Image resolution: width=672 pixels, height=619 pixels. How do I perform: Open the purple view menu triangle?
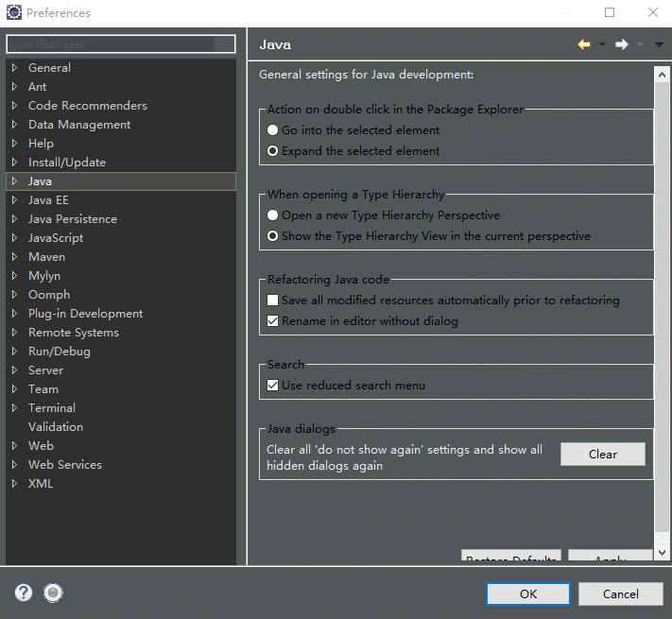click(659, 44)
